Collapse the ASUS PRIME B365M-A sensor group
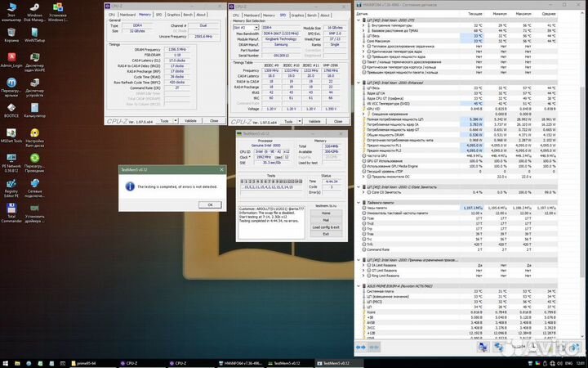 [x=359, y=286]
